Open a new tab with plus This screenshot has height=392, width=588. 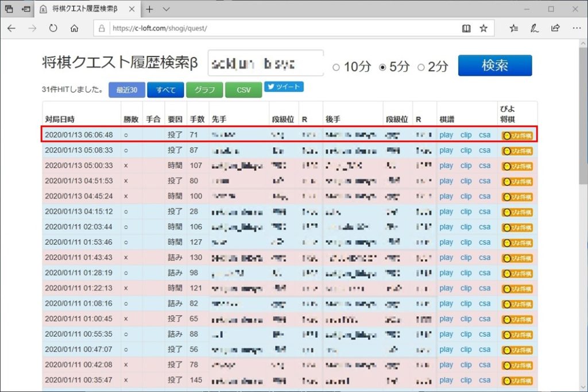(149, 9)
